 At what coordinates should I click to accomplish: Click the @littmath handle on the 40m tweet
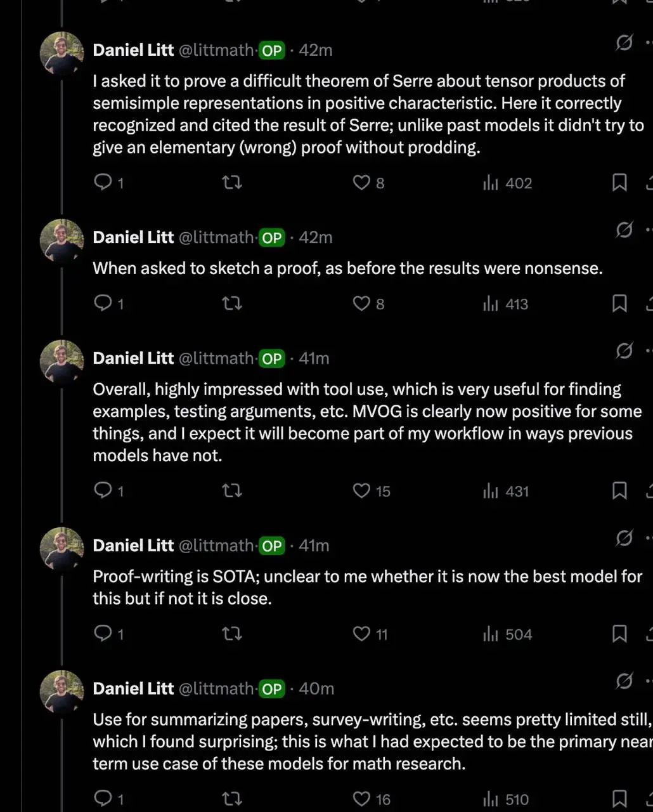coord(216,689)
